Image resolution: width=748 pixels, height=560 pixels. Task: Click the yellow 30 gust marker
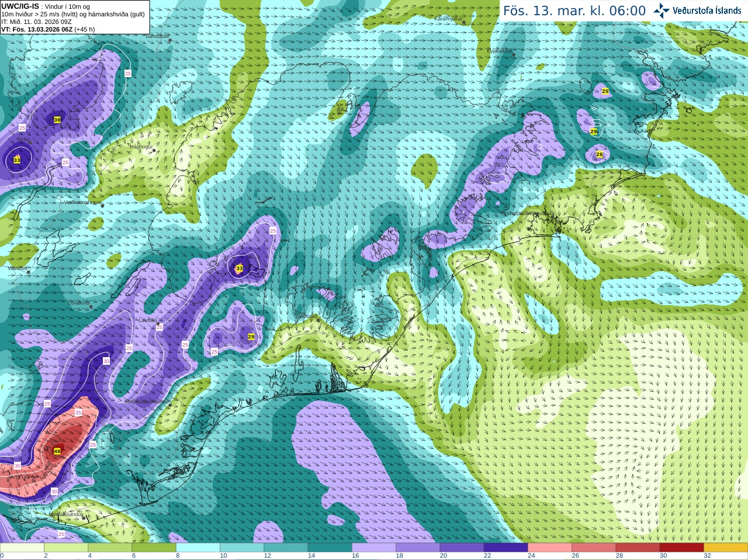57,119
